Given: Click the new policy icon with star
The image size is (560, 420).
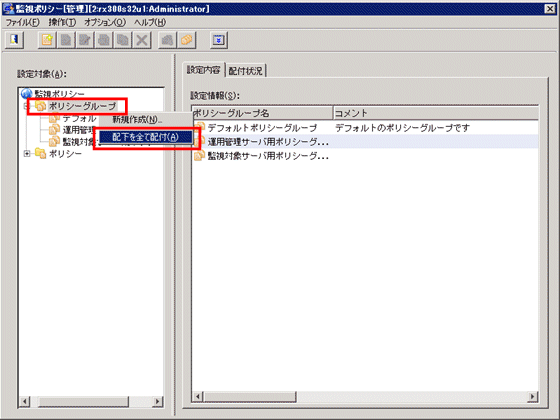Looking at the screenshot, I should pos(47,40).
